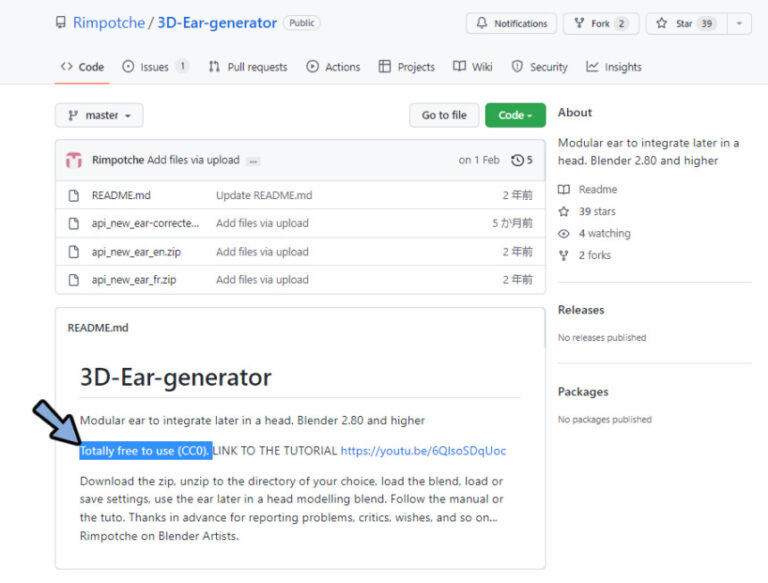The width and height of the screenshot is (768, 583).
Task: Click the No releases published text
Action: [602, 338]
